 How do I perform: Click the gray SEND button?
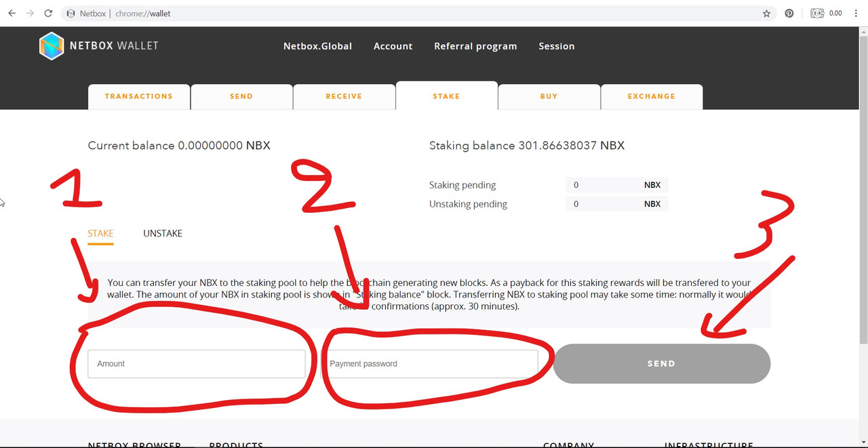click(661, 364)
